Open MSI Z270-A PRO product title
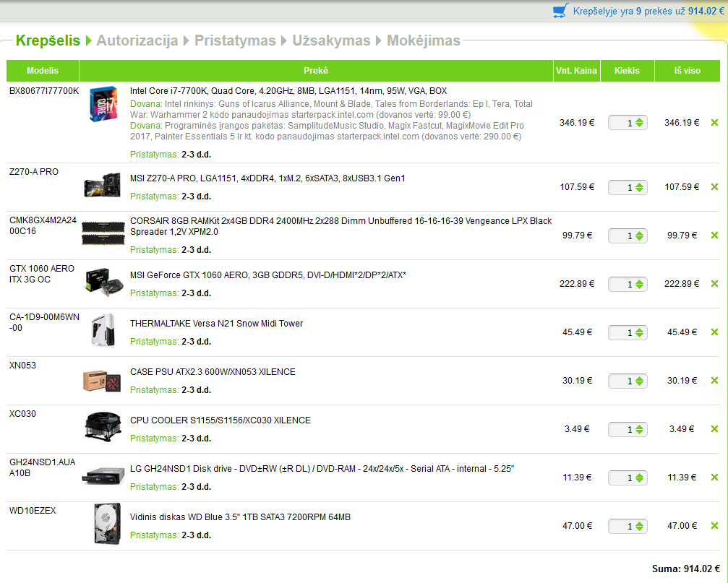 click(267, 178)
